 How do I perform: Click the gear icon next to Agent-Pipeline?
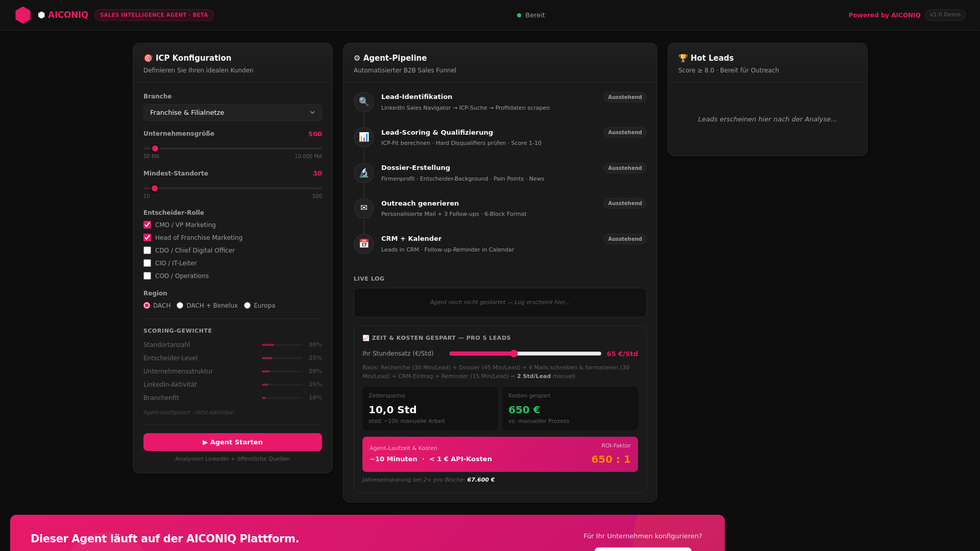tap(357, 58)
